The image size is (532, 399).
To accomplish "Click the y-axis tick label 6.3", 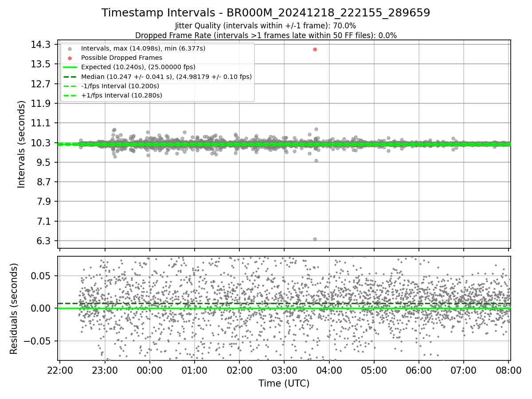I will point(44,241).
